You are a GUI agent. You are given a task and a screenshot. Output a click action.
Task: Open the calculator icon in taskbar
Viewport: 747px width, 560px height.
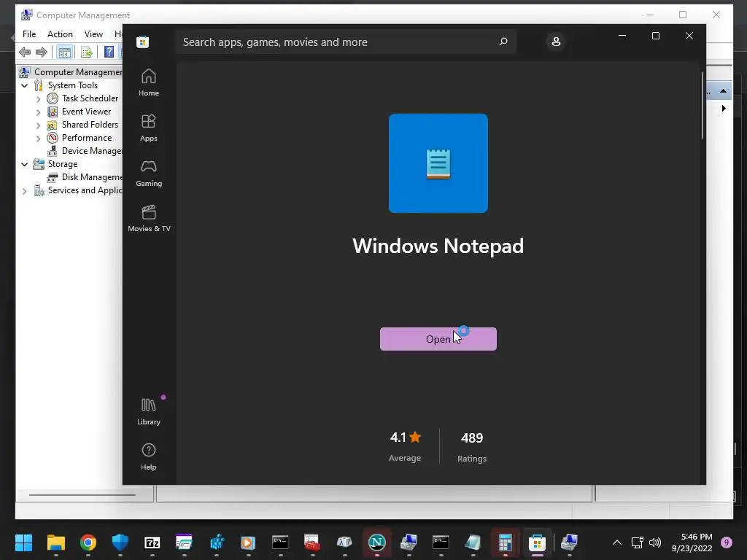505,542
